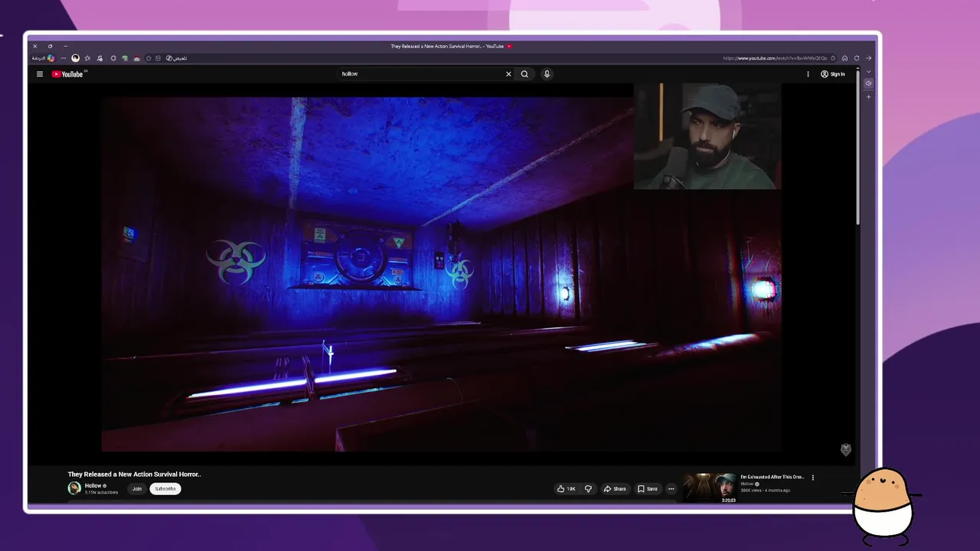The image size is (980, 551).
Task: Click the Sign in button
Action: coord(833,74)
